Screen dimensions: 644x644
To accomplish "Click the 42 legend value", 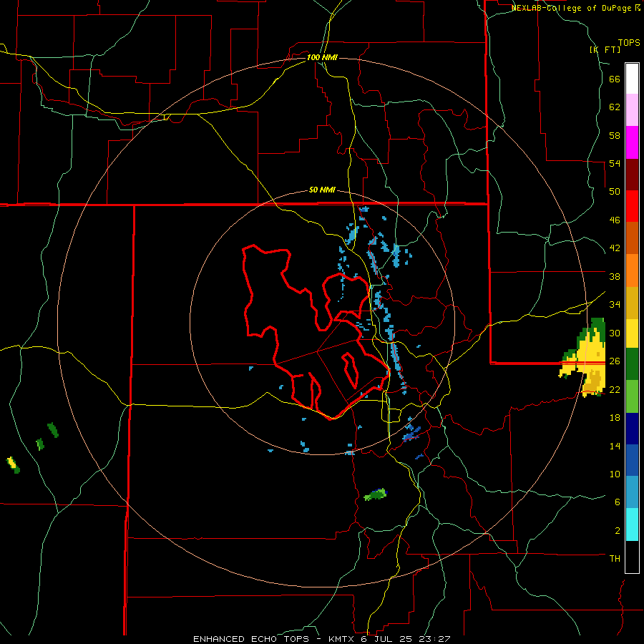I will click(615, 248).
